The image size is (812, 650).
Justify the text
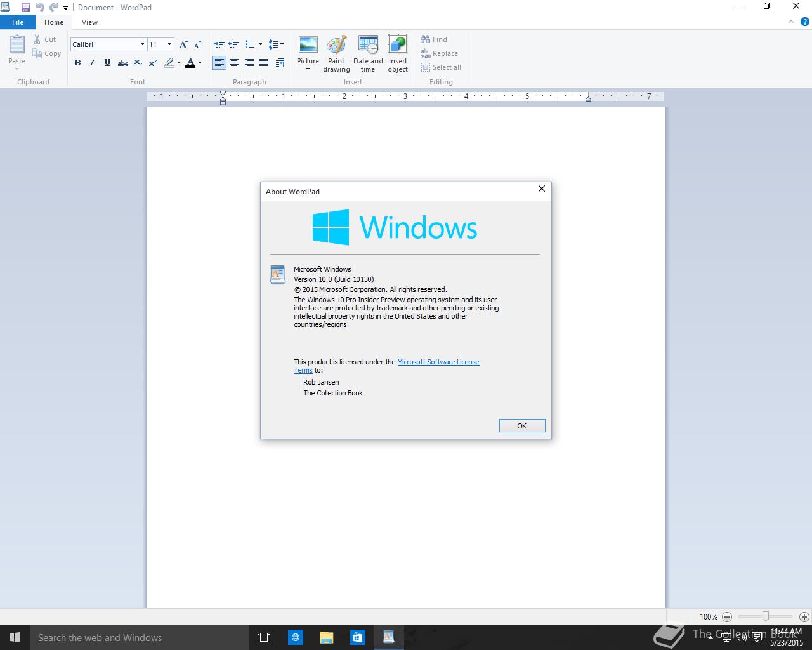pos(264,63)
